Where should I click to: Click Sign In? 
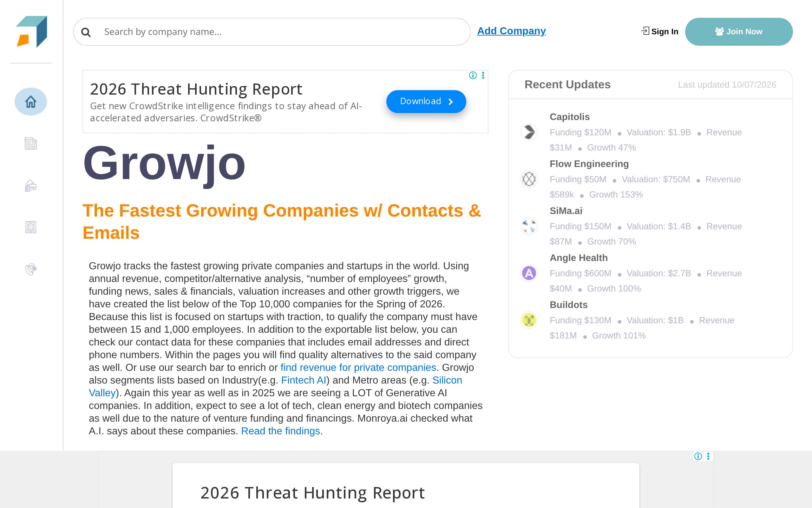tap(660, 31)
